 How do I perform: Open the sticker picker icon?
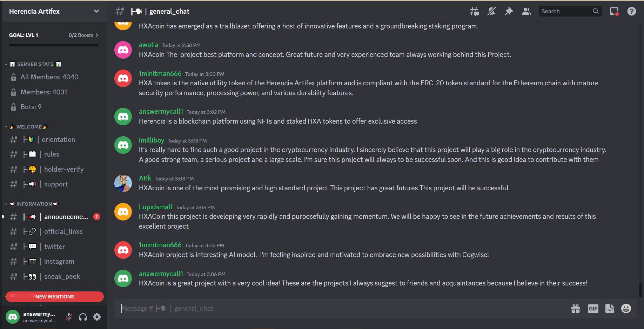(x=610, y=309)
